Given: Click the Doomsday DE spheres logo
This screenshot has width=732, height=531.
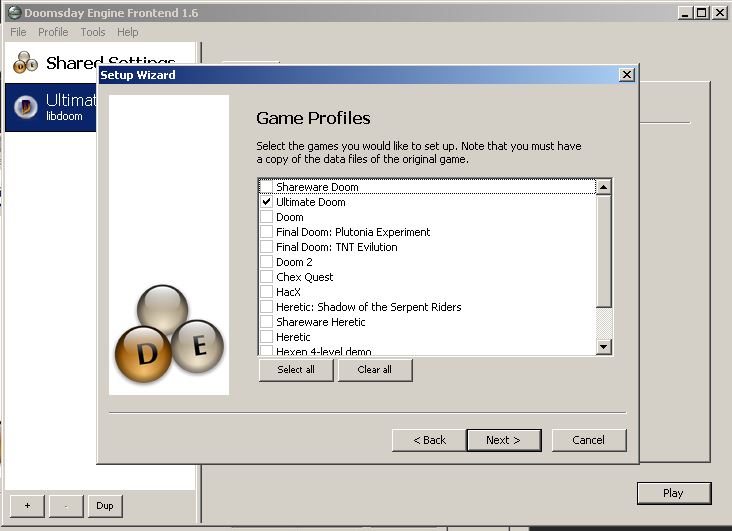Looking at the screenshot, I should coord(169,333).
